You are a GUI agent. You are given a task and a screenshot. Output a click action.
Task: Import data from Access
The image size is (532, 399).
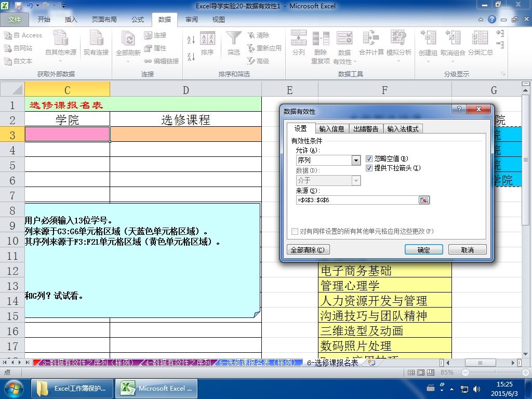click(x=23, y=35)
